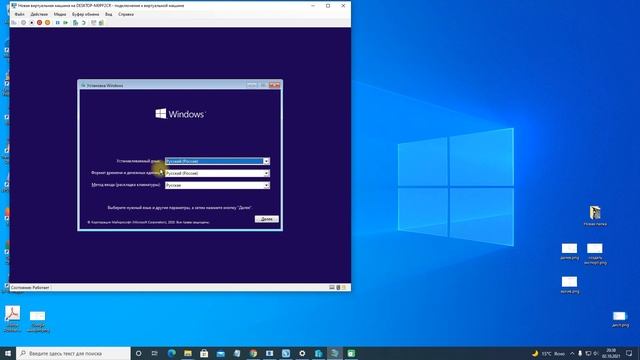The image size is (640, 360).
Task: Click the Состояние: Работает status text
Action: (30, 288)
